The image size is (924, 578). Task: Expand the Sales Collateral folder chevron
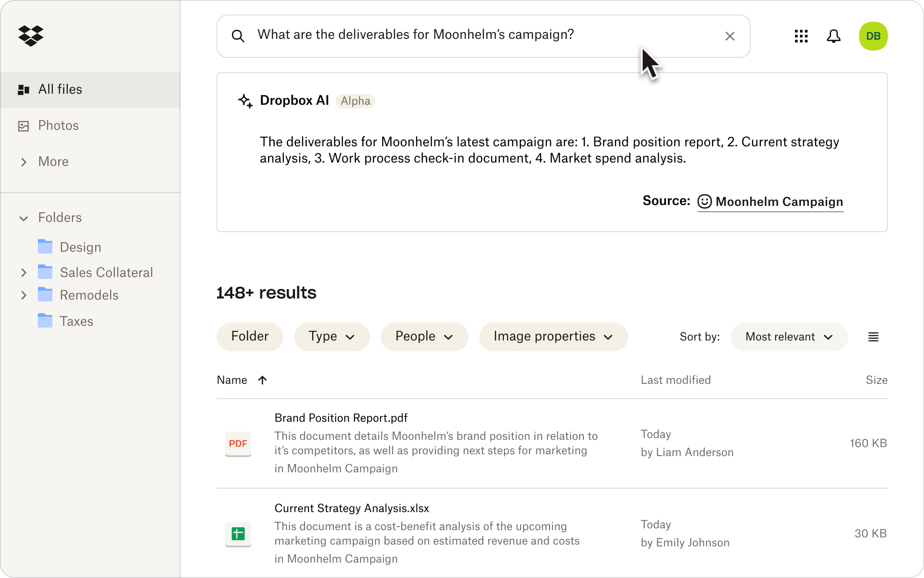24,272
